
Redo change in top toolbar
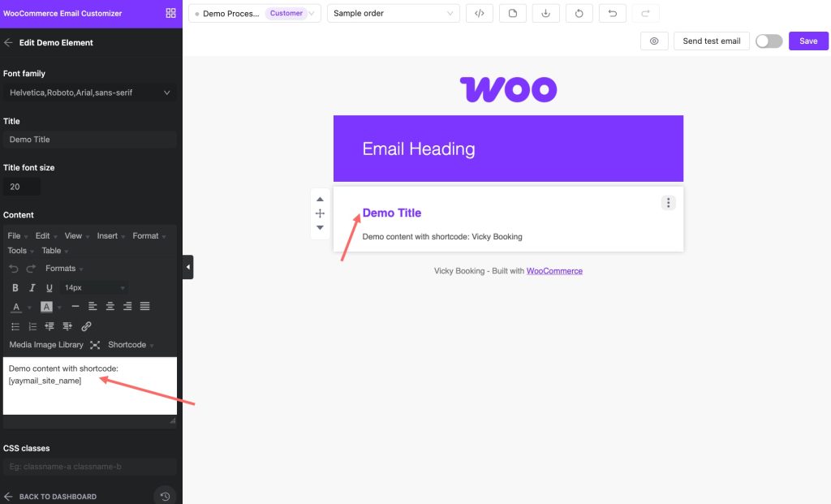(645, 13)
